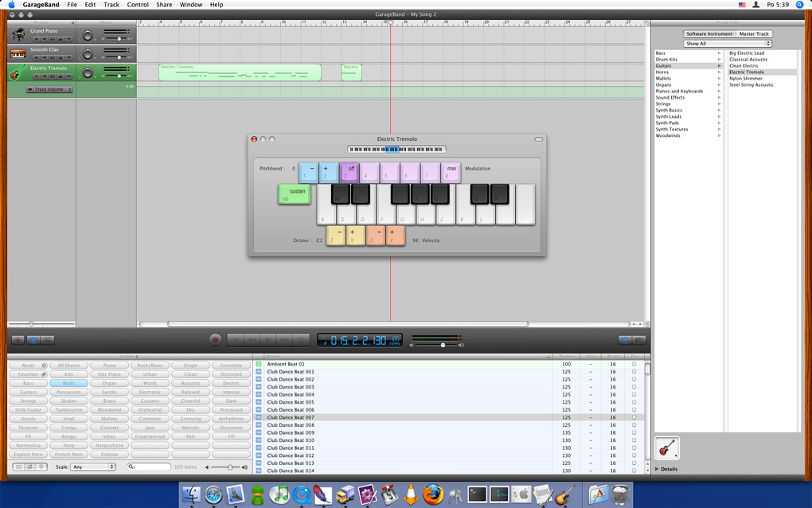
Task: Mute the Smooth Clav track
Action: [x=44, y=58]
